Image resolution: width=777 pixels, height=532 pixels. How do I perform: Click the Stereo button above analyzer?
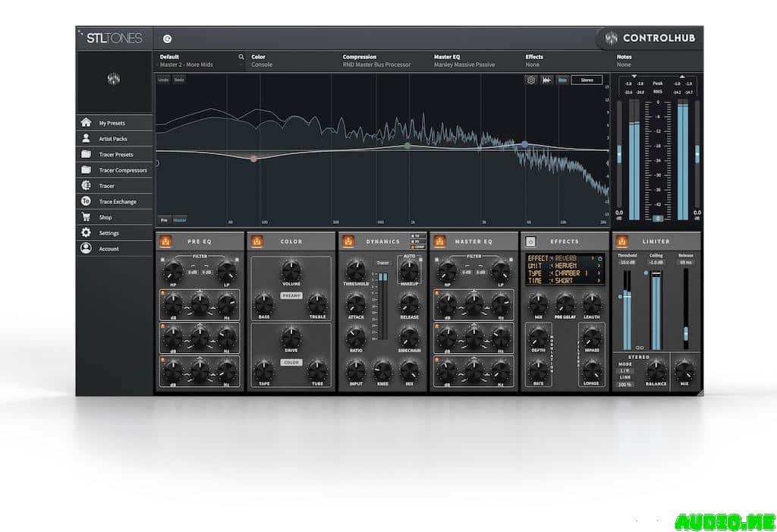click(x=587, y=80)
